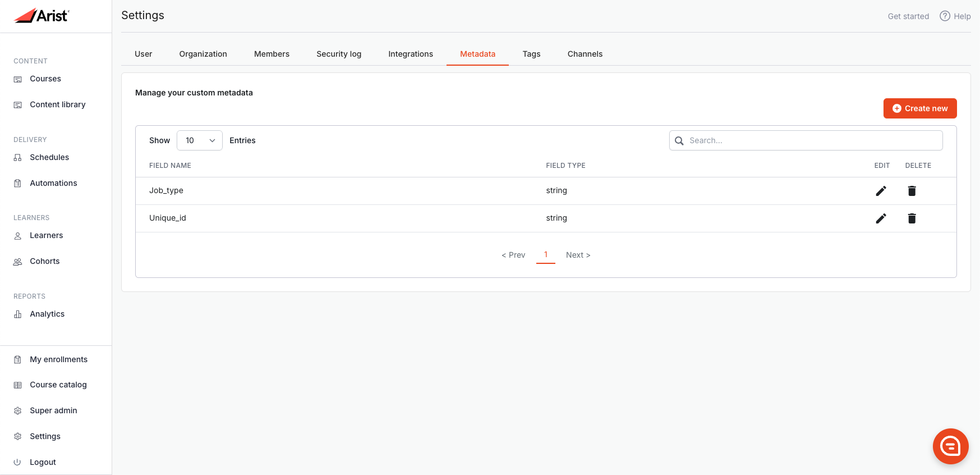Switch to the Channels tab
The width and height of the screenshot is (980, 475).
click(x=585, y=54)
